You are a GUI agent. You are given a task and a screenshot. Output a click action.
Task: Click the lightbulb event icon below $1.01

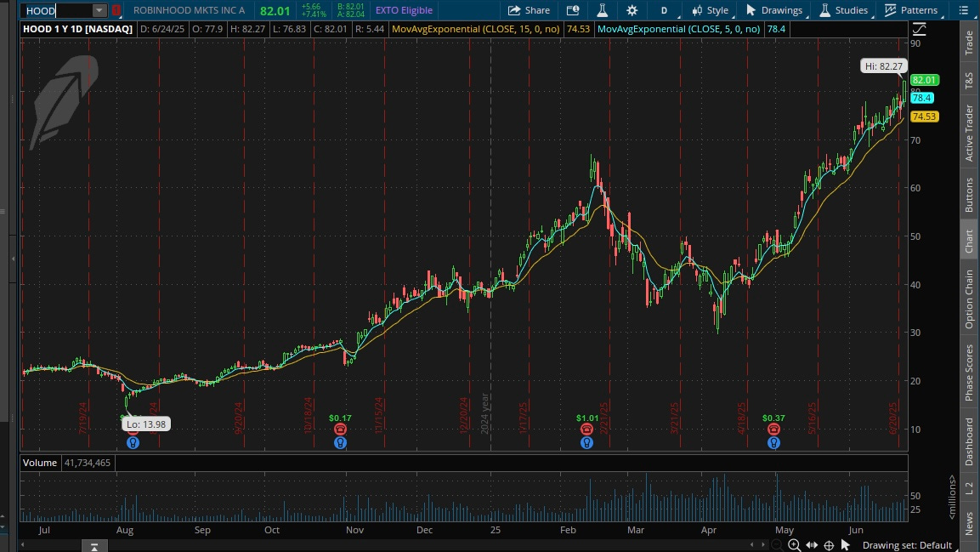pos(586,442)
